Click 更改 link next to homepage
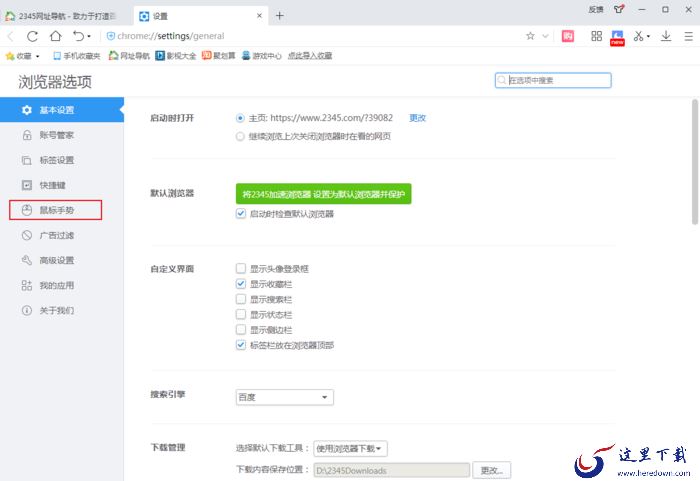This screenshot has width=700, height=481. [x=417, y=118]
